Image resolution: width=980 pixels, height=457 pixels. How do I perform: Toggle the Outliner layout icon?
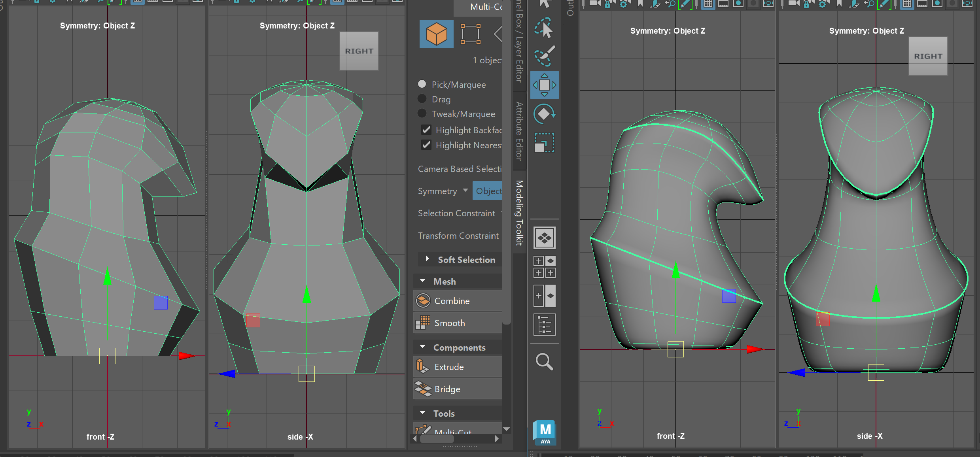[x=544, y=325]
